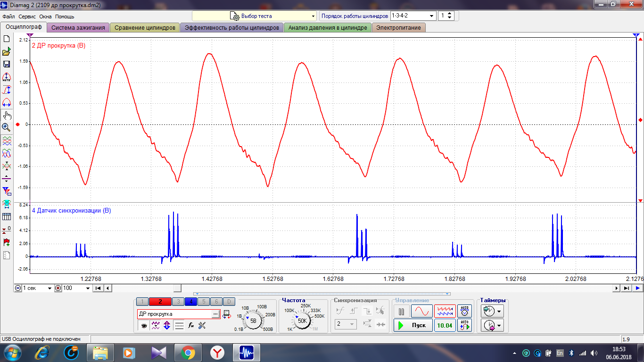Click the AUTO scale icon in left toolbar
644x362 pixels.
tap(7, 77)
